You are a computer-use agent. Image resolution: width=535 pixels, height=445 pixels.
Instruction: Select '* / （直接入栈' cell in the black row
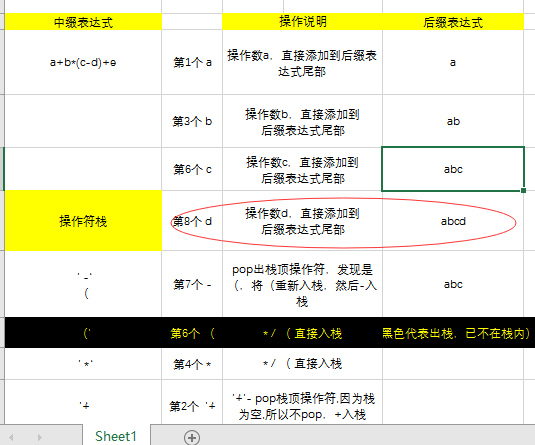[x=302, y=333]
